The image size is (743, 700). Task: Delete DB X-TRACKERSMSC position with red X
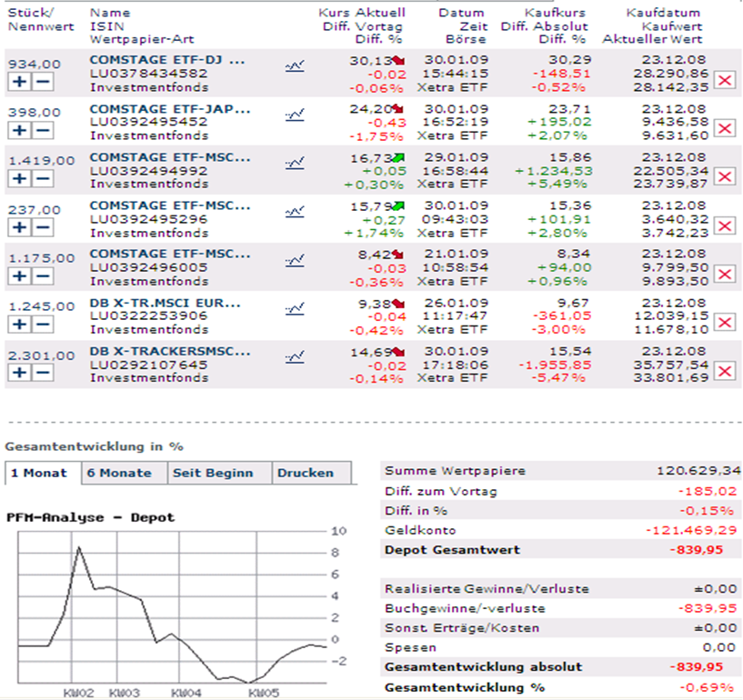725,371
